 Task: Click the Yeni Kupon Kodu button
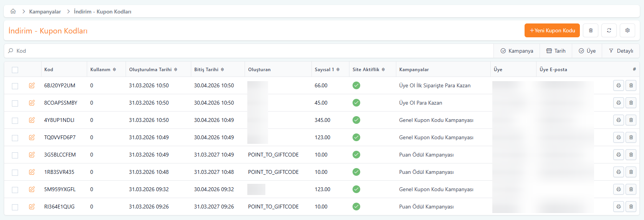[x=552, y=30]
